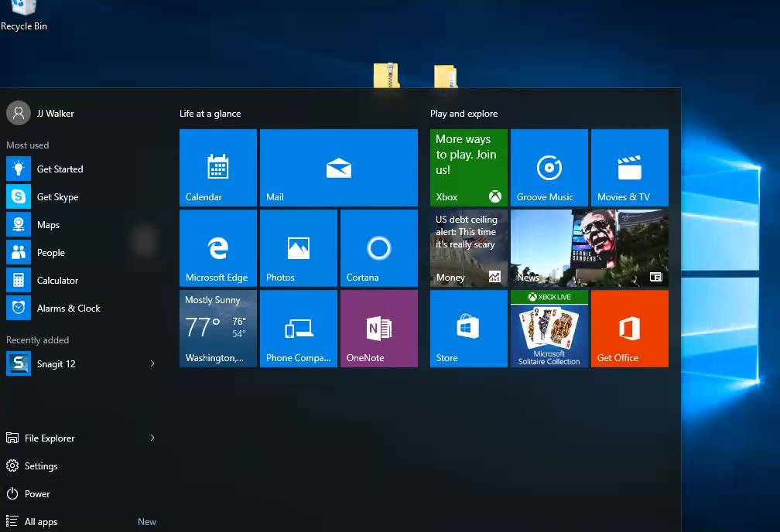Select the plain folder on desktop
Viewport: 780px width, 532px height.
[x=445, y=76]
